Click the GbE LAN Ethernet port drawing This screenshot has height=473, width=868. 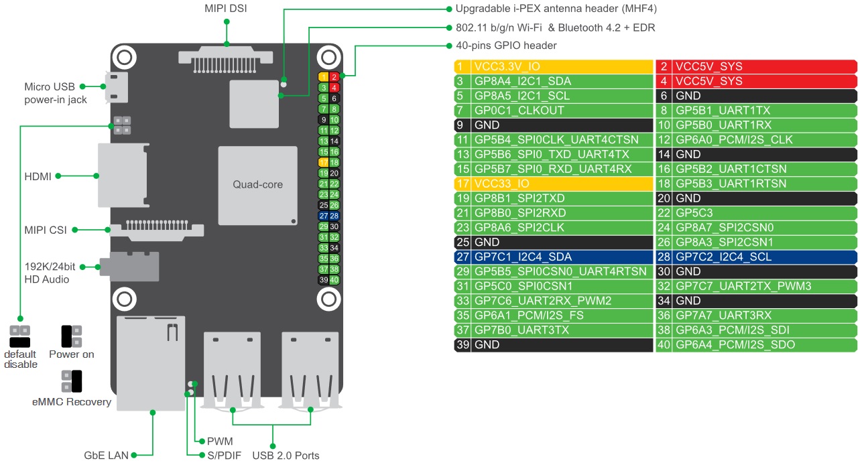click(x=151, y=362)
